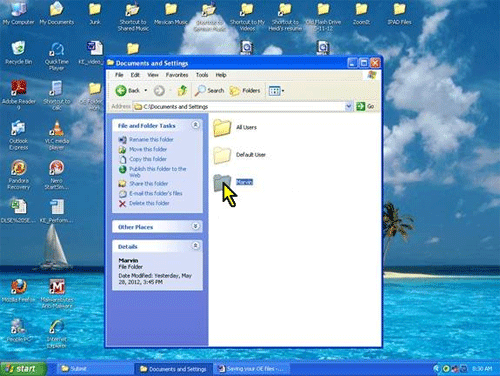The width and height of the screenshot is (500, 376).
Task: Collapse File and Folder Tasks panel
Action: (196, 125)
